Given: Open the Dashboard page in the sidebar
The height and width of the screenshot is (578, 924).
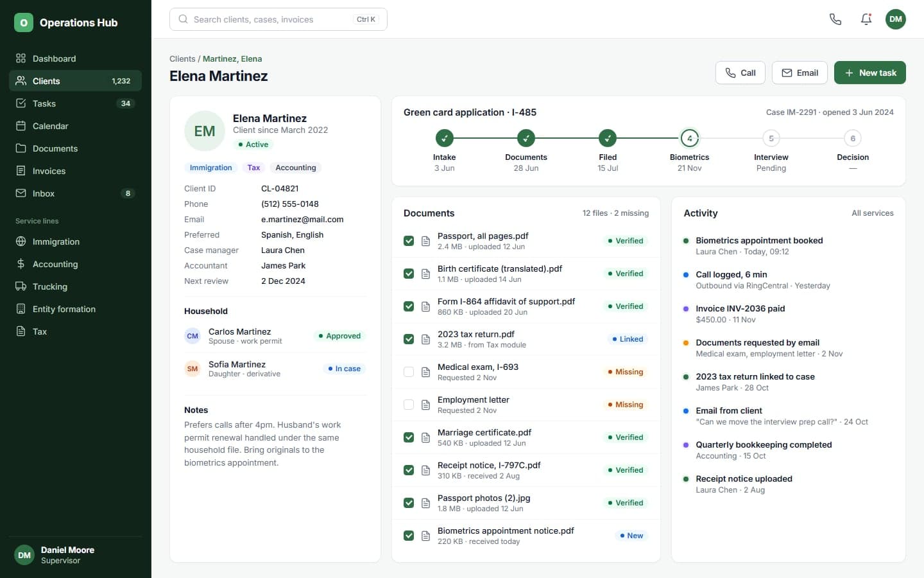Looking at the screenshot, I should coord(75,58).
